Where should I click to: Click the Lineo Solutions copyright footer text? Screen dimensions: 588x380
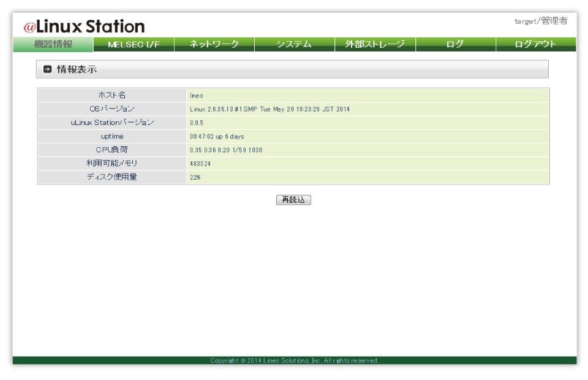pyautogui.click(x=294, y=360)
